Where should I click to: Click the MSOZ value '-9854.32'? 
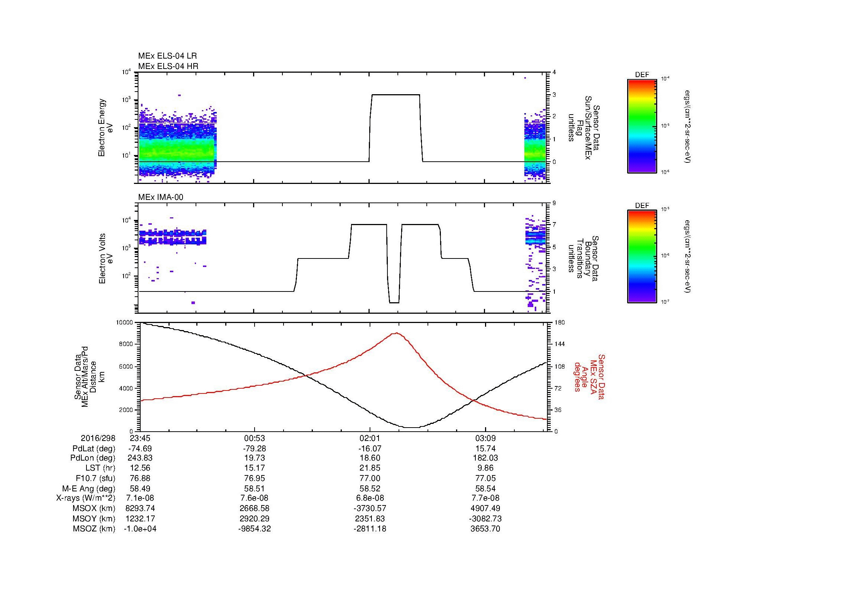(x=255, y=529)
